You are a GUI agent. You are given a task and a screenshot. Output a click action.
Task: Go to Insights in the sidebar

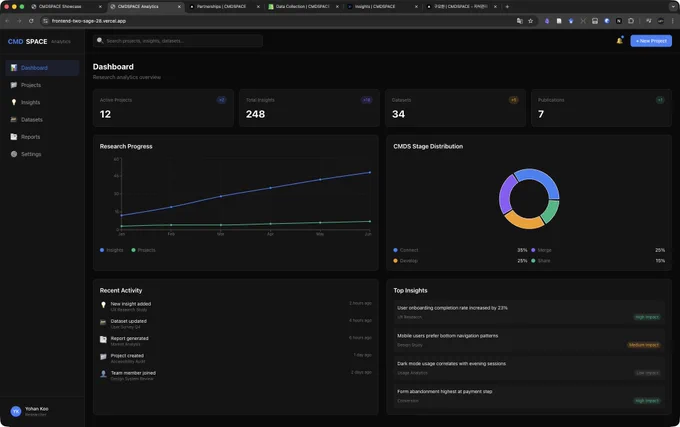pos(42,102)
